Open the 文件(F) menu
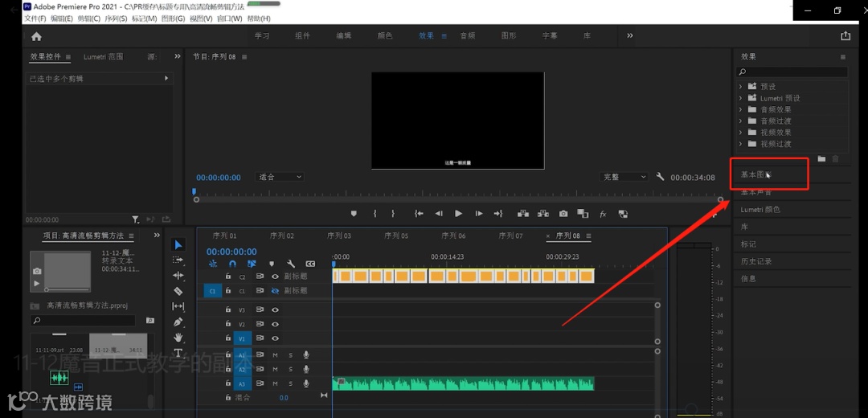Screen dimensions: 868x418 click(x=35, y=18)
